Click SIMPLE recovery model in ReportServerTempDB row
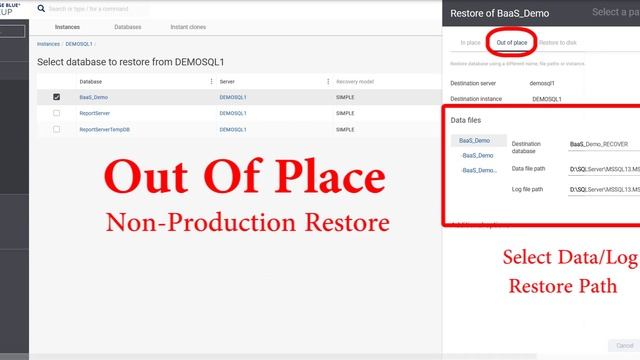Viewport: 640px width, 360px height. (345, 129)
